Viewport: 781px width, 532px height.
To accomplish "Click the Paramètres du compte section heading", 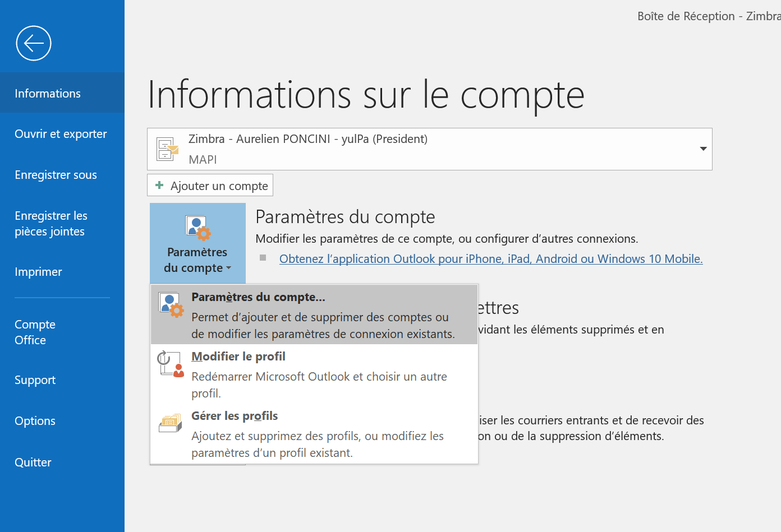I will coord(345,216).
